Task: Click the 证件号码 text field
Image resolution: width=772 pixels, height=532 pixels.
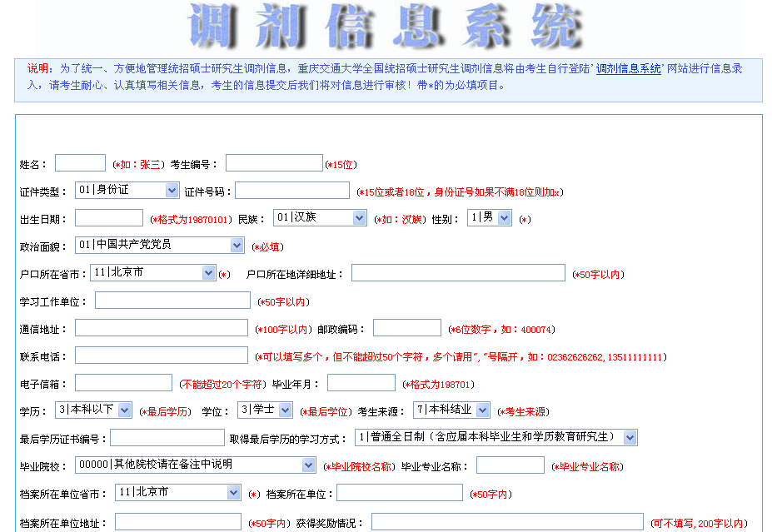Action: [292, 190]
